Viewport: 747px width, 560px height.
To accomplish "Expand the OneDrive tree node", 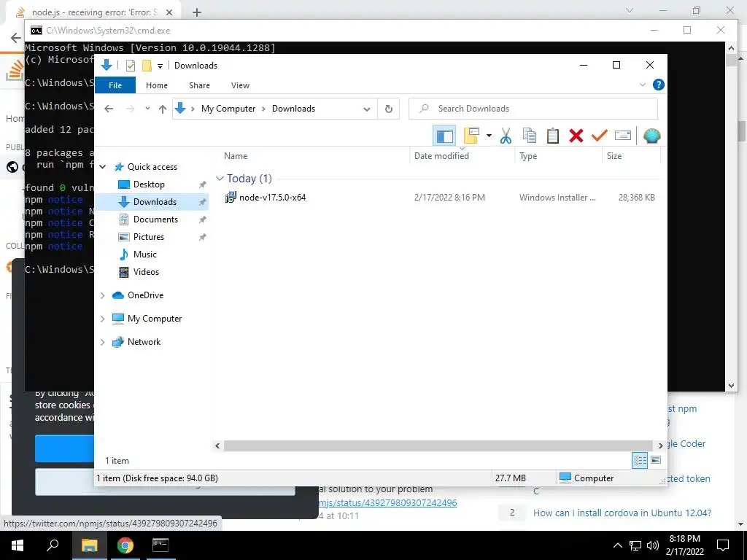I will pyautogui.click(x=102, y=296).
